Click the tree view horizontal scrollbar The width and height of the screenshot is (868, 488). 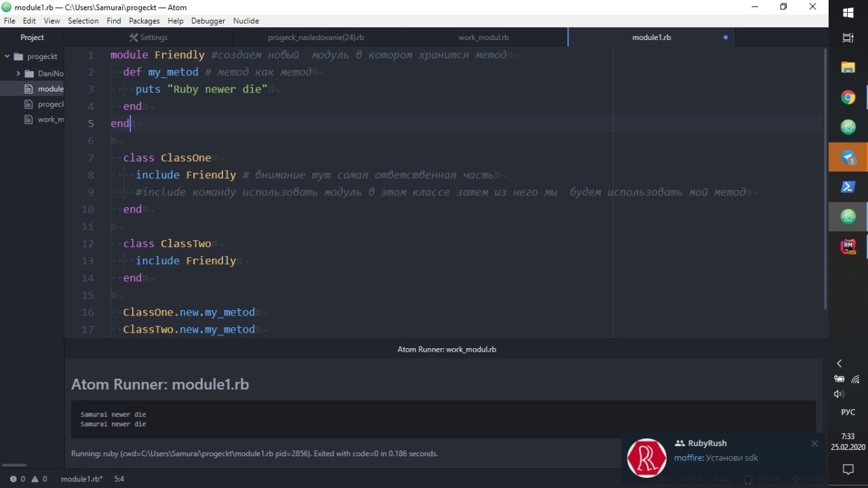click(14, 466)
